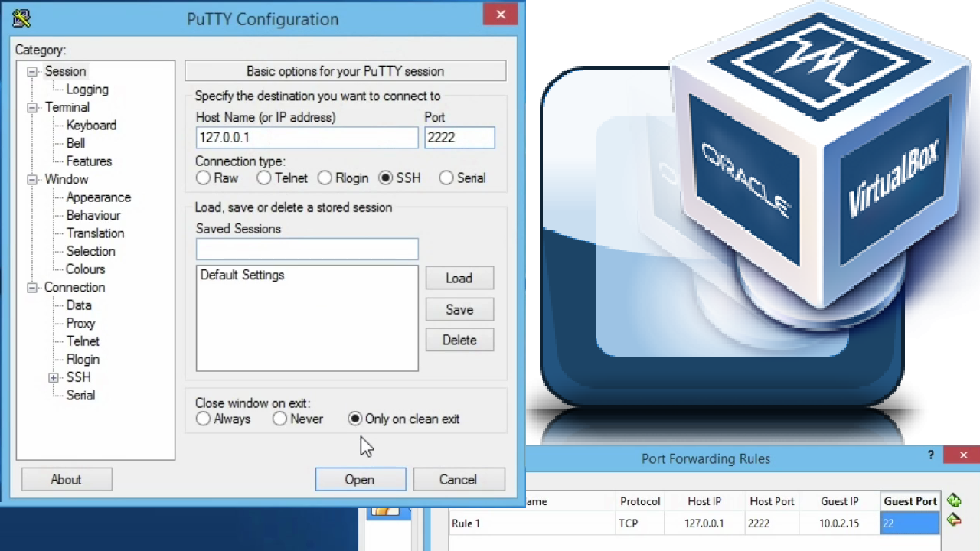Screen dimensions: 980x551
Task: Click the Protocol column header
Action: pos(640,501)
